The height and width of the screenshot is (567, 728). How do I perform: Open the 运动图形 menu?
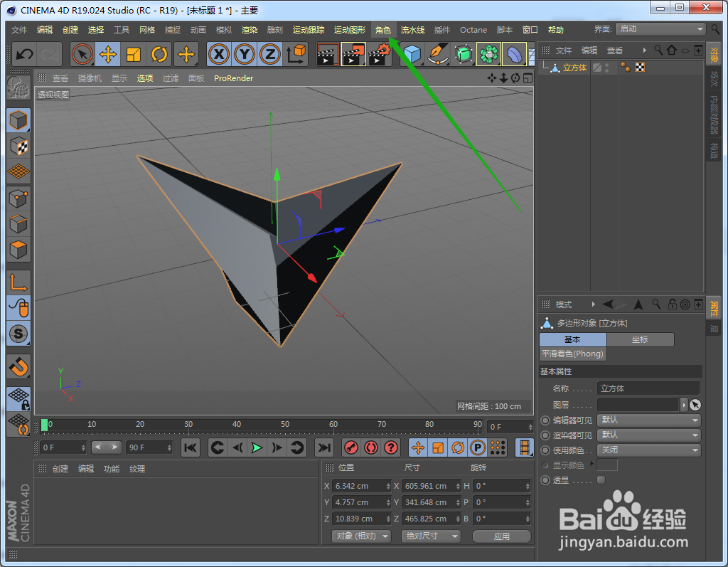coord(350,30)
